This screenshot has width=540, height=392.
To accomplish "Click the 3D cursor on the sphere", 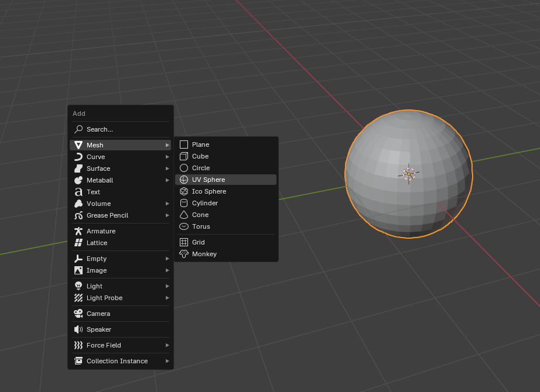I will click(x=409, y=174).
